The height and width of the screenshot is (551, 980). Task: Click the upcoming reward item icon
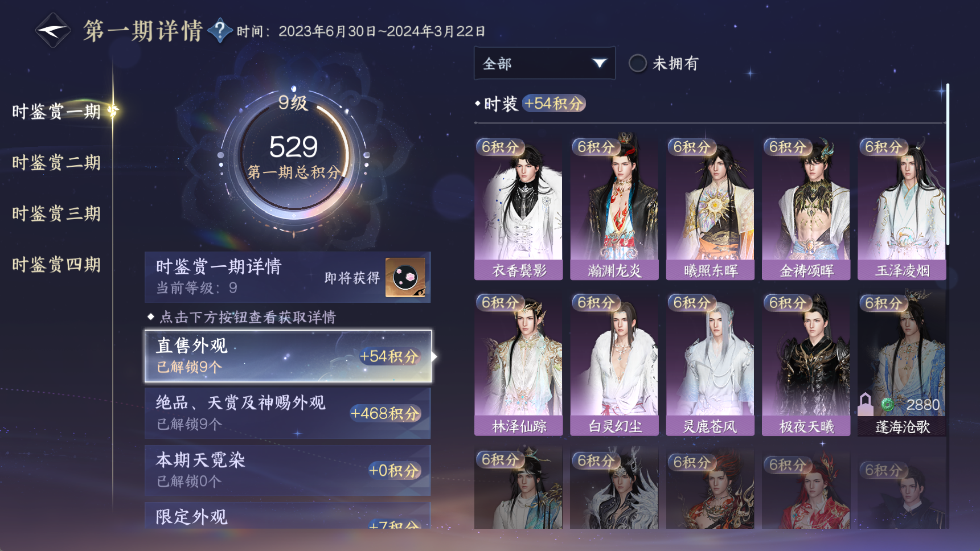[x=405, y=277]
